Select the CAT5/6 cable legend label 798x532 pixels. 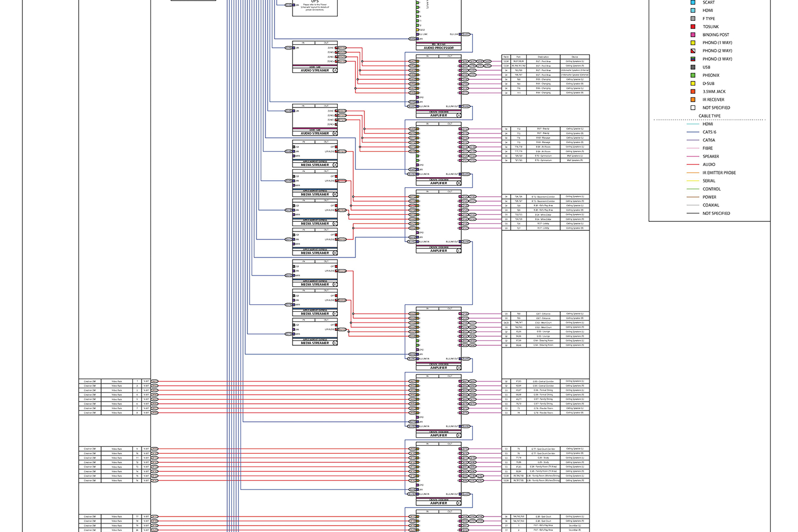[709, 132]
